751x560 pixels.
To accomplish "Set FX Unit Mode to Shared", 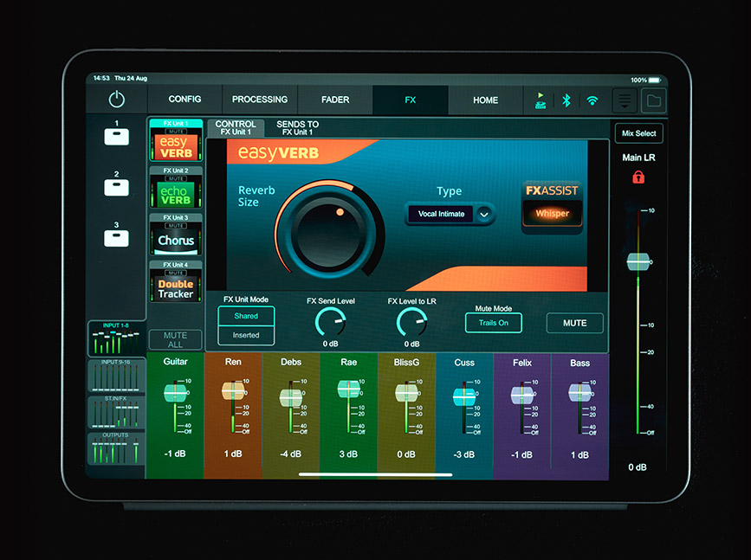I will [x=246, y=316].
